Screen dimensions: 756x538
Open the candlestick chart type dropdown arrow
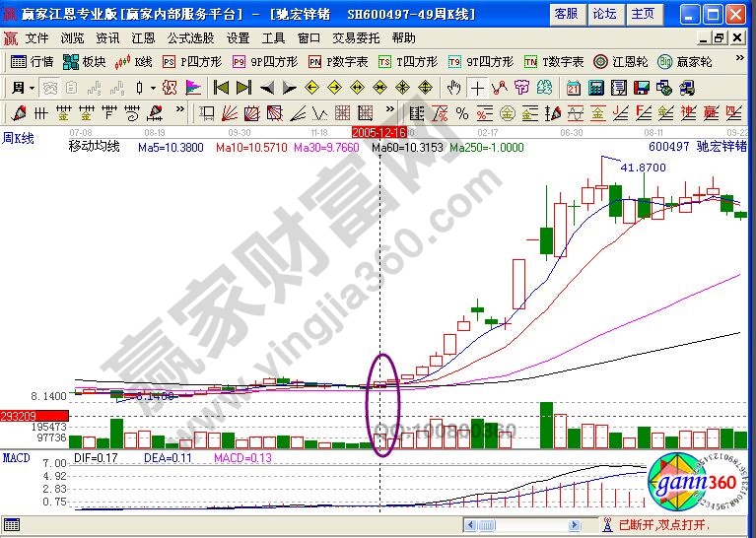click(x=153, y=89)
